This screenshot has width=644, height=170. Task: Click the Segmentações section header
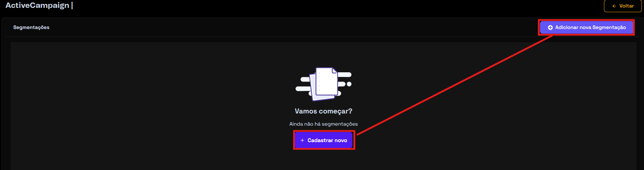31,28
